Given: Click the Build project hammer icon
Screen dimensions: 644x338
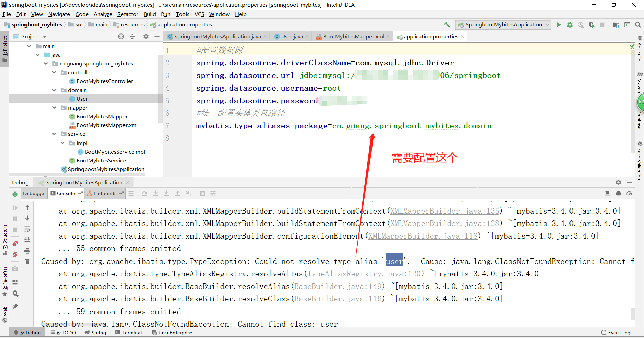Looking at the screenshot, I should click(x=447, y=24).
